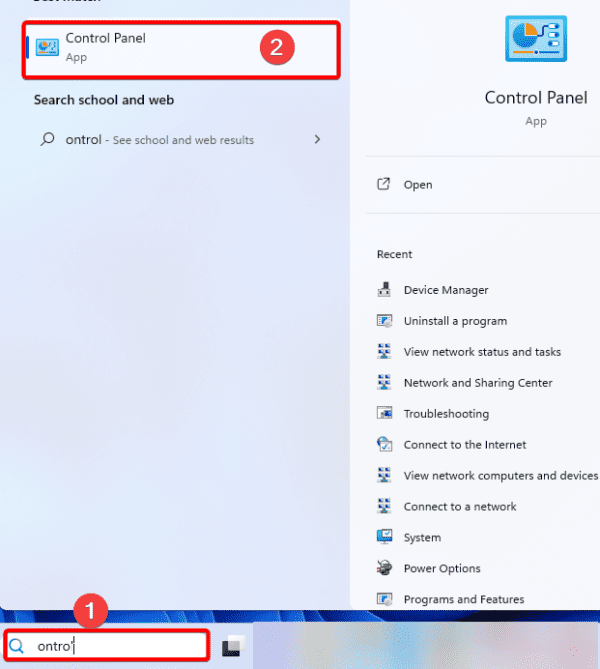Open the Control Panel best match result
Screen dimensions: 600x669
tap(181, 49)
